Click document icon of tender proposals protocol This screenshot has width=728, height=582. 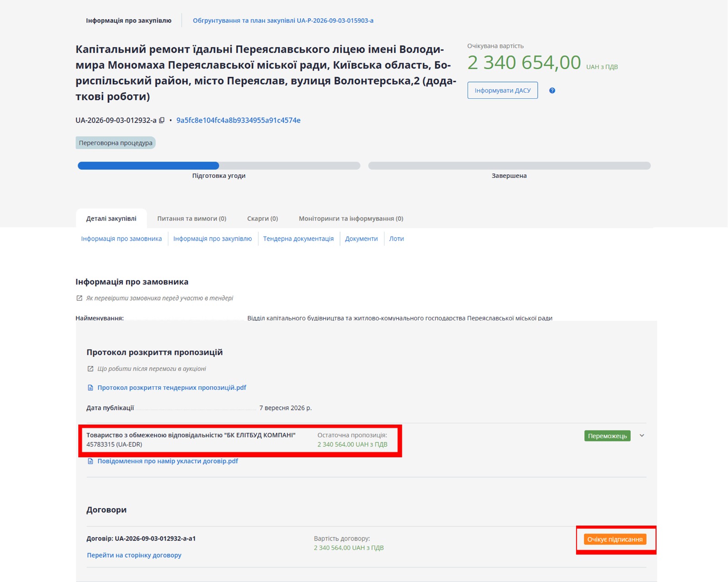[90, 388]
